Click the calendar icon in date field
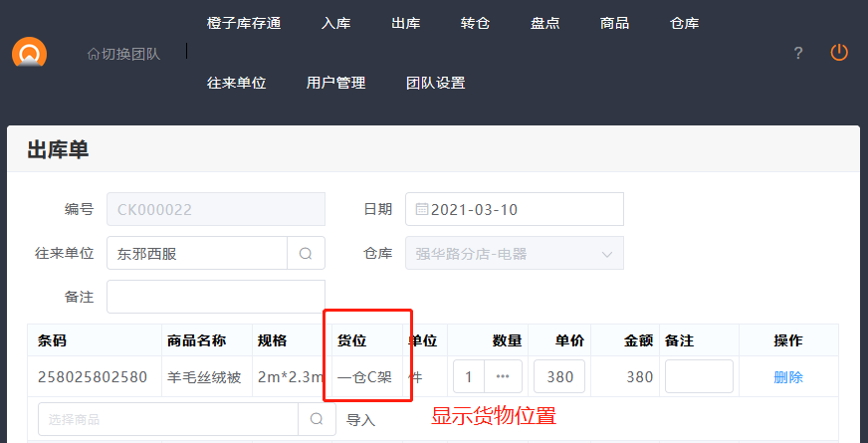The width and height of the screenshot is (868, 443). [422, 209]
